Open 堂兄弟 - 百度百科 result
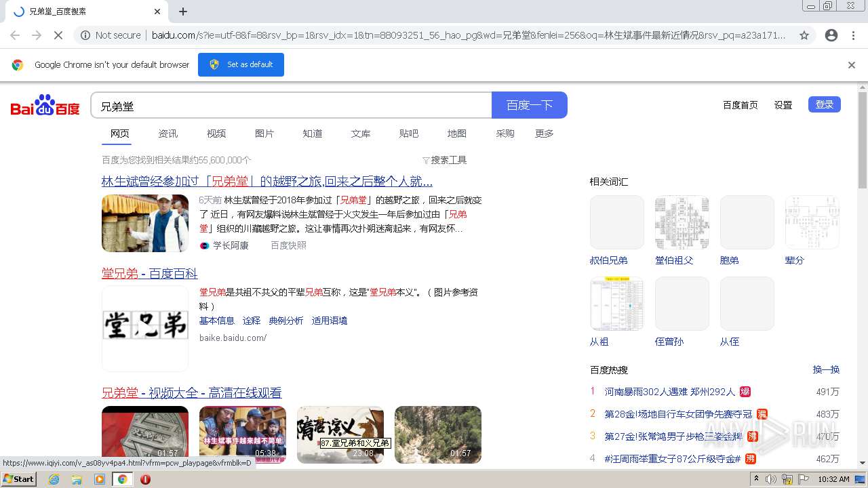This screenshot has height=488, width=868. [150, 274]
